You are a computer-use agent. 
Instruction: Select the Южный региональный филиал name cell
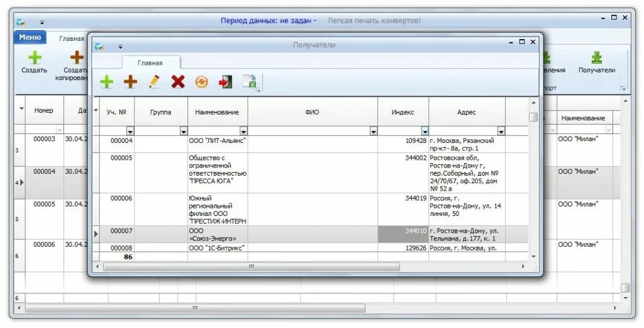point(217,209)
